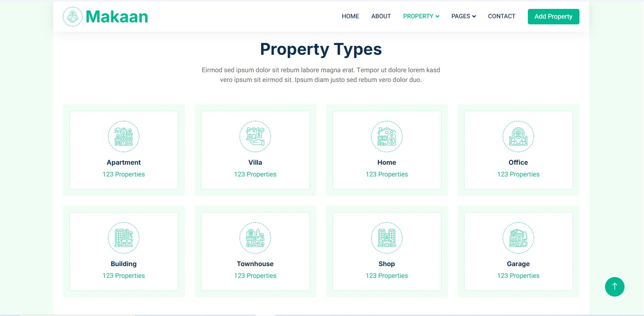Click 123 Properties under Villa

pos(255,174)
